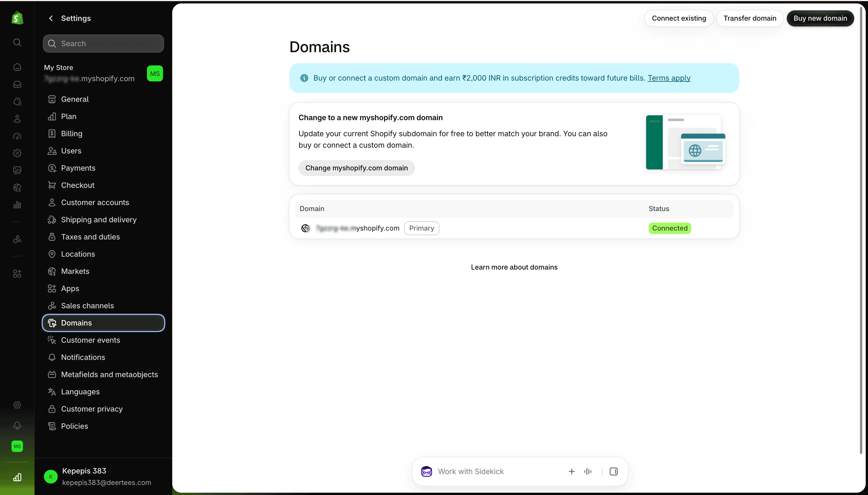868x495 pixels.
Task: Open Markets settings
Action: click(103, 271)
